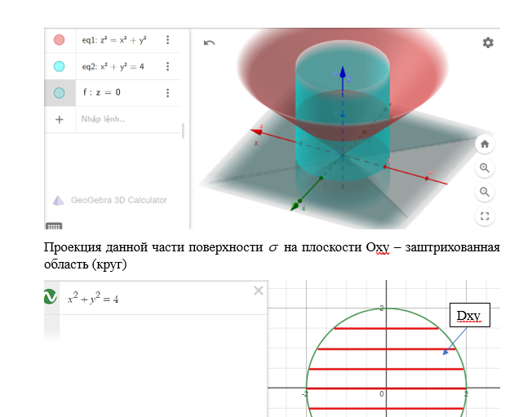Open GeoGebra settings gear

pyautogui.click(x=488, y=42)
